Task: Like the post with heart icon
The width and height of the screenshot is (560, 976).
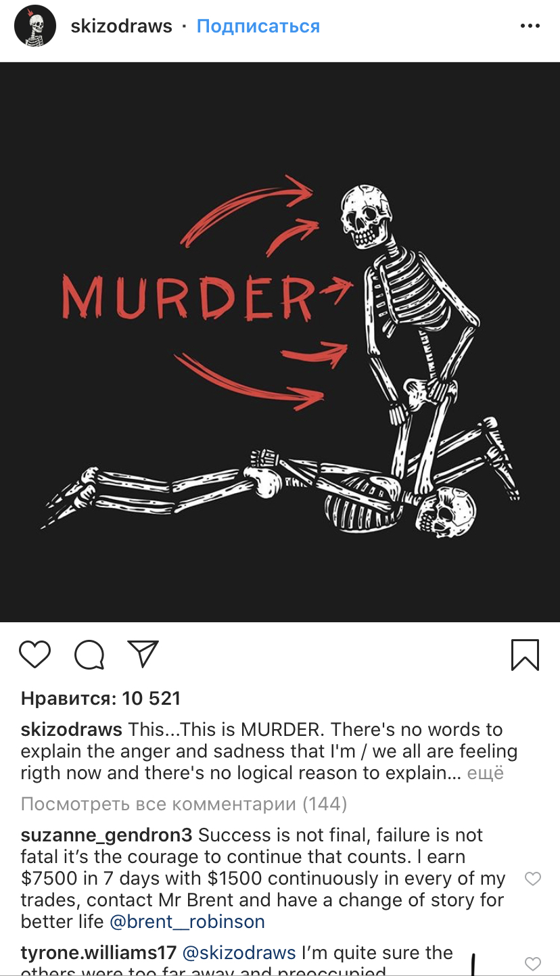Action: point(34,655)
